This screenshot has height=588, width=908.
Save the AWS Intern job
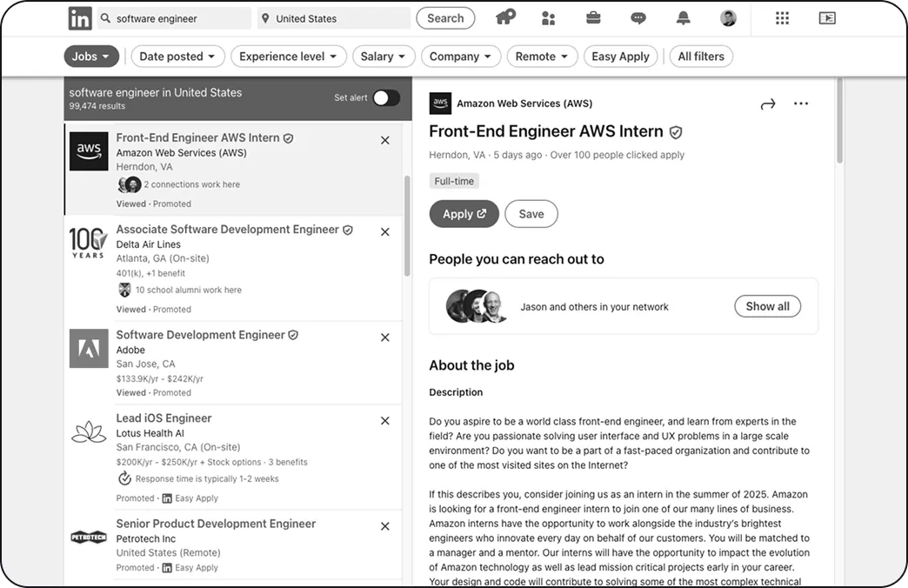tap(531, 214)
